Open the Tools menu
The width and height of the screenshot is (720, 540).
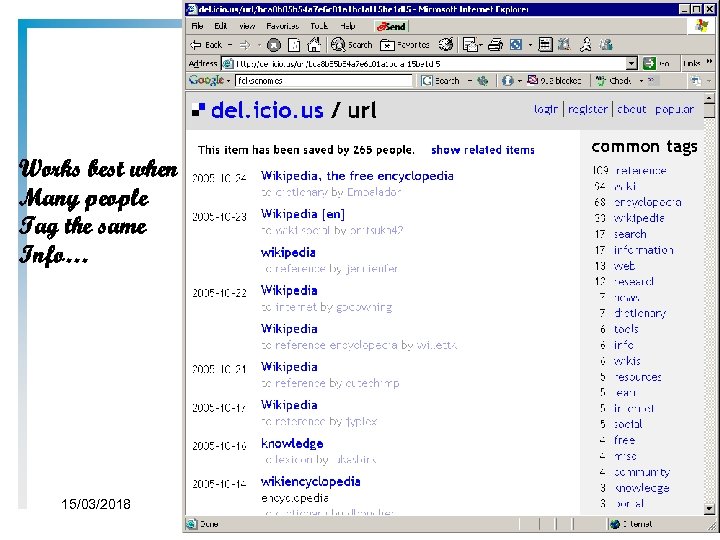click(319, 26)
